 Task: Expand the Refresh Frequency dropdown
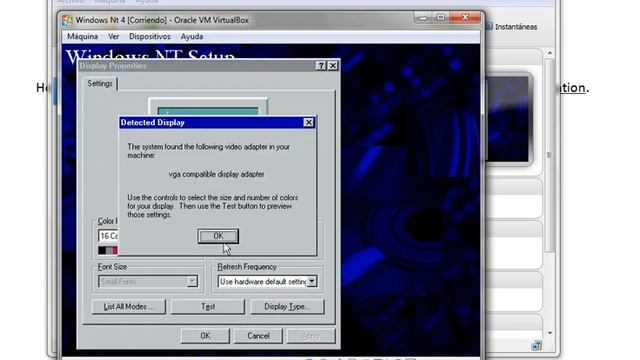point(312,281)
